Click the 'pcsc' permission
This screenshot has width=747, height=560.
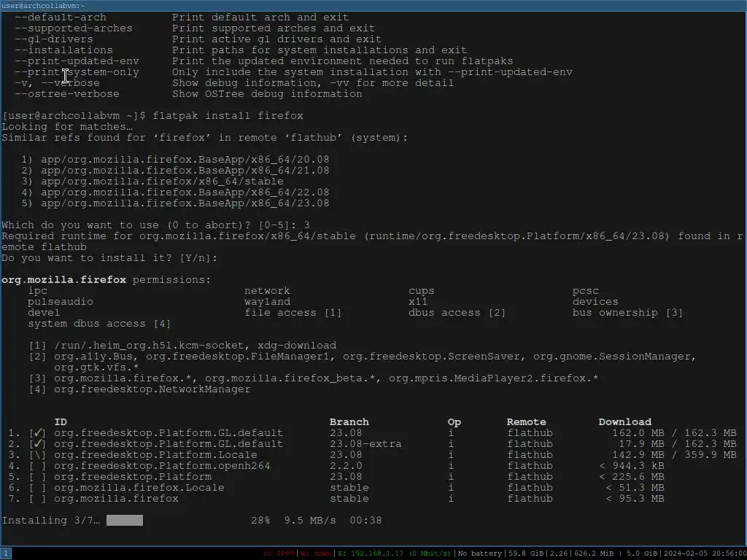(x=586, y=291)
